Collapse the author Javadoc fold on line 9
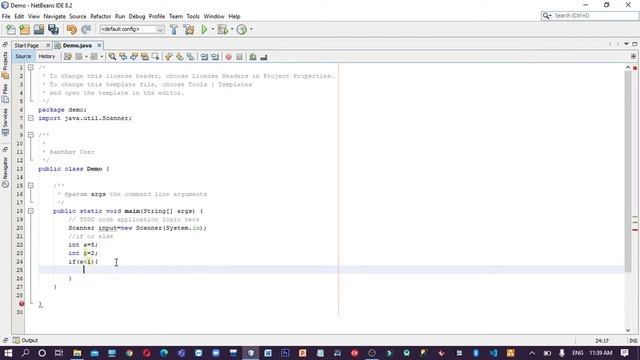 point(31,135)
